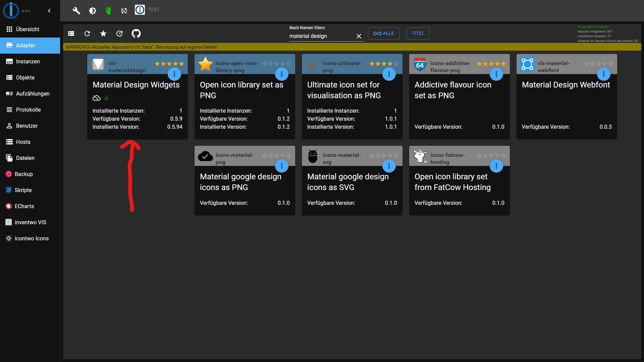Collapse the sidebar with the chevron arrow
This screenshot has height=362, width=644.
49,11
